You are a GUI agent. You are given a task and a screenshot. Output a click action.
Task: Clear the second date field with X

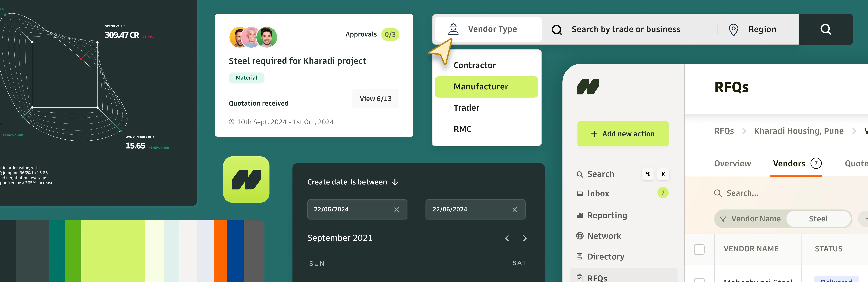click(x=515, y=210)
